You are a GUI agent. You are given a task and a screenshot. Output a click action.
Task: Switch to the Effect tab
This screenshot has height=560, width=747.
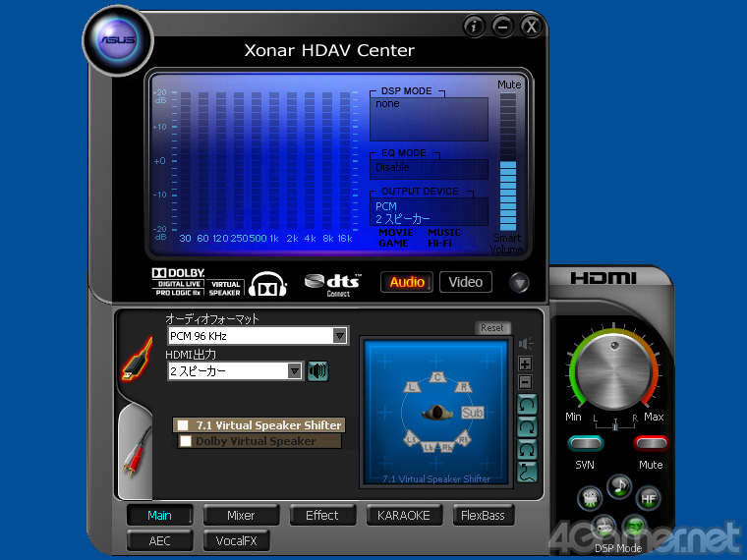point(322,515)
